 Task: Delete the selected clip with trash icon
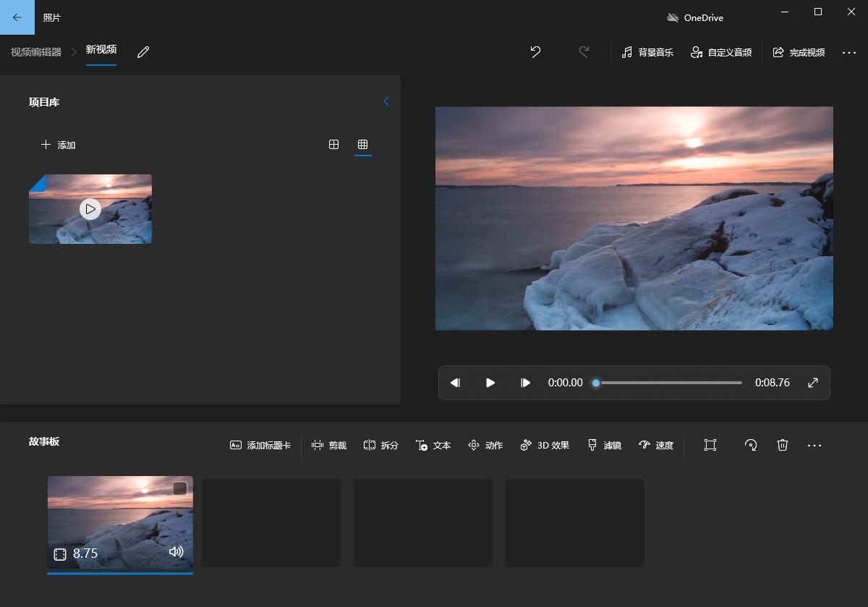782,445
